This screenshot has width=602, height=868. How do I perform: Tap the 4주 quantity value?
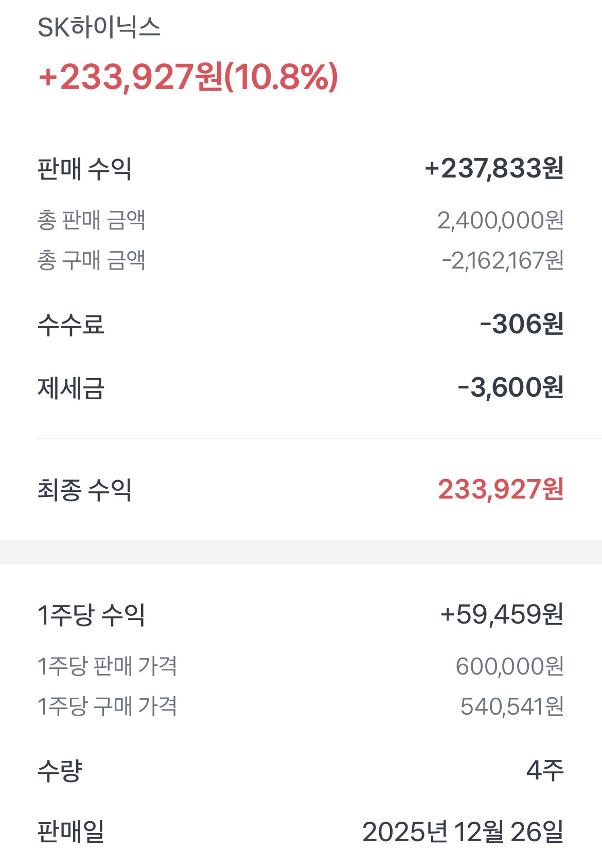[x=545, y=771]
